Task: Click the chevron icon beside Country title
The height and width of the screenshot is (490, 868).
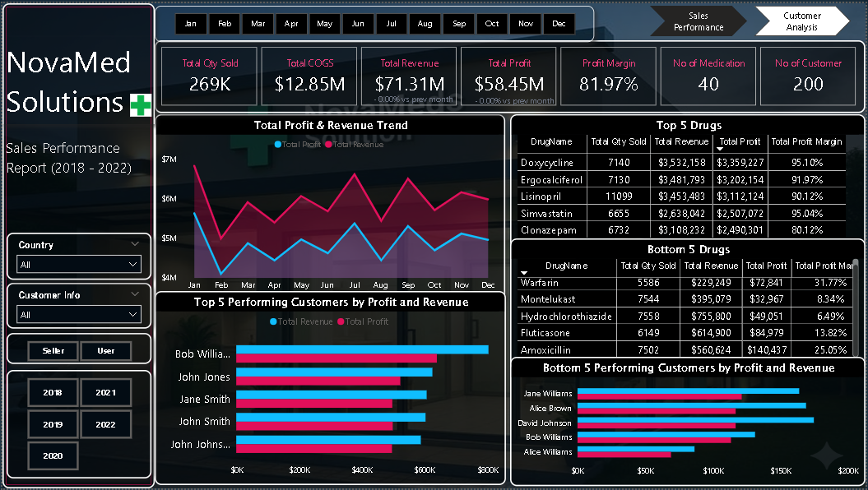Action: pos(135,244)
